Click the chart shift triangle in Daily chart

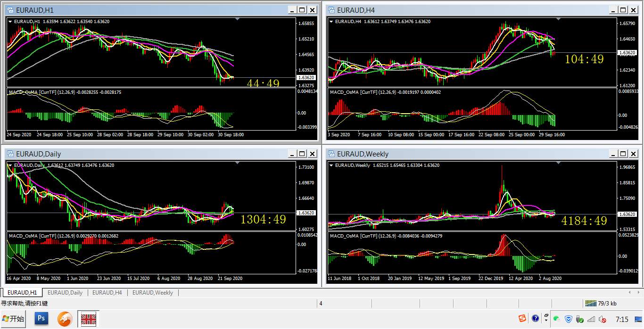(237, 163)
